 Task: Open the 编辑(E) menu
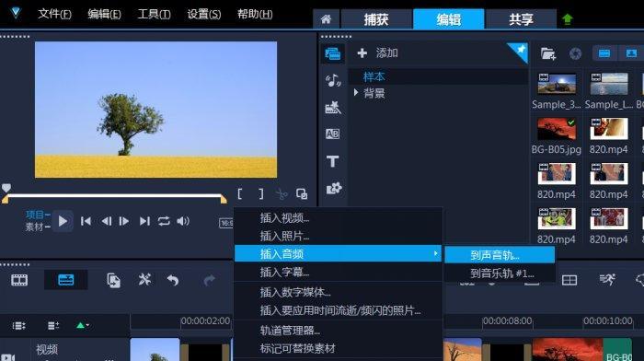coord(104,15)
